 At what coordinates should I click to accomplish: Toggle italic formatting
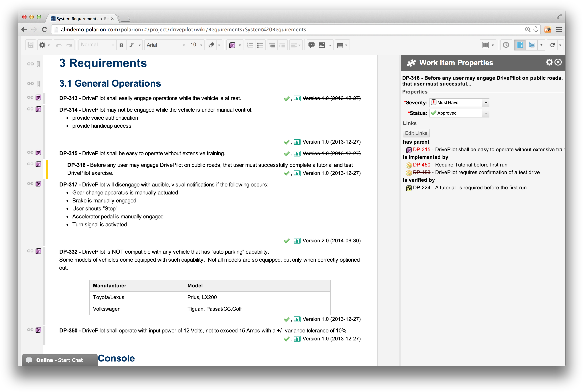tap(131, 45)
